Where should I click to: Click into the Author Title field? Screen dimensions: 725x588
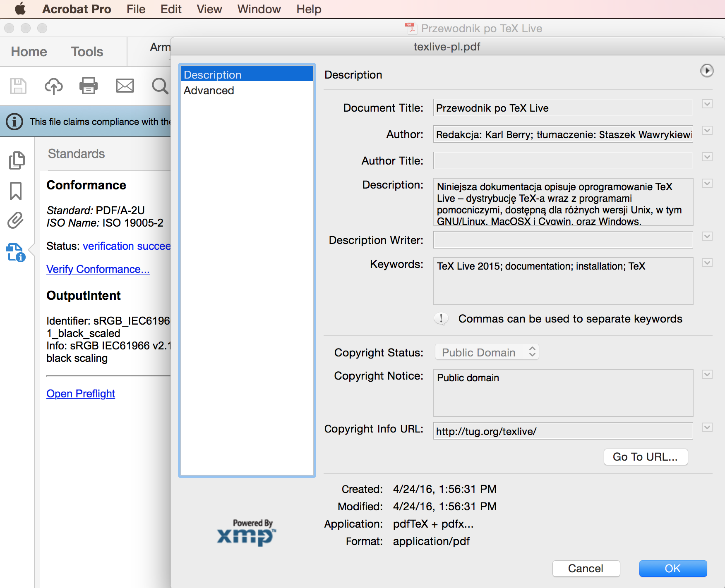(x=562, y=160)
